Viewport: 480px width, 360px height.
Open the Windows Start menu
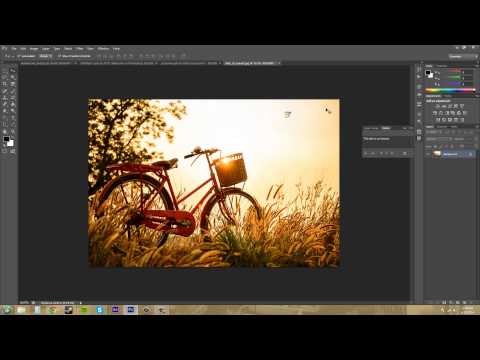click(x=6, y=310)
